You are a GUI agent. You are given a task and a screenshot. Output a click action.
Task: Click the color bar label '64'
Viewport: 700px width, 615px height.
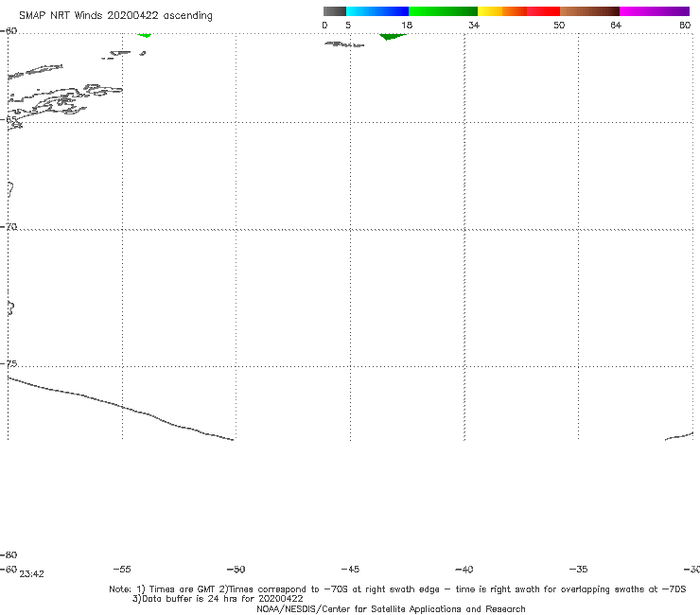[616, 25]
